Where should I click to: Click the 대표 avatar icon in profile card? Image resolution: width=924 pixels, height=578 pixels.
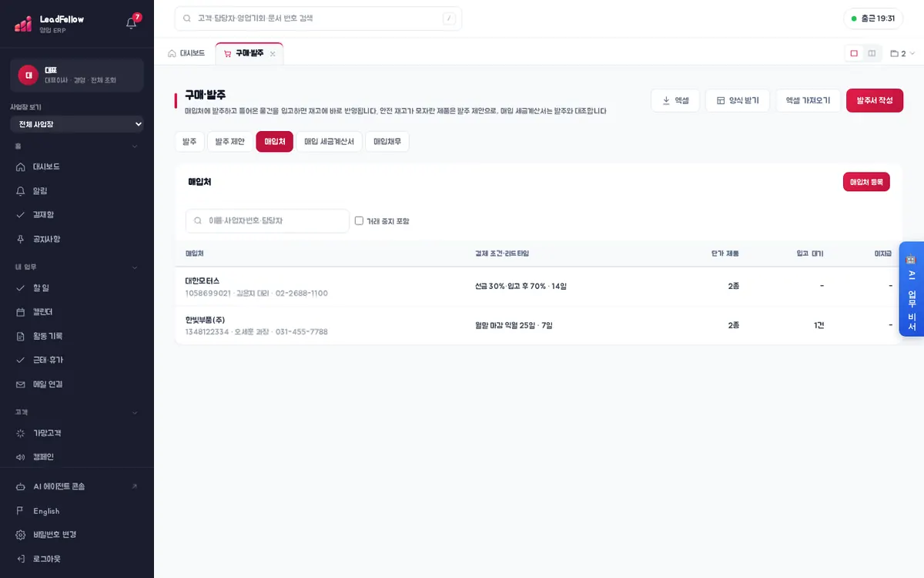click(x=28, y=75)
